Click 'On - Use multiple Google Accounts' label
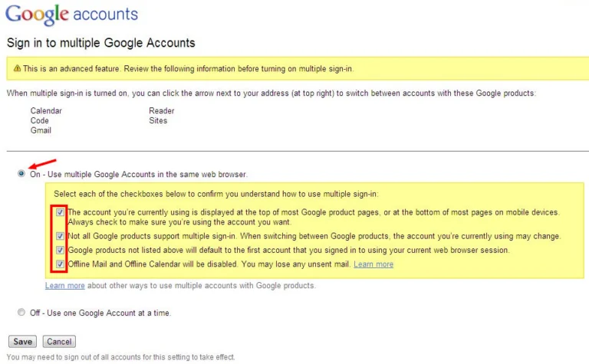The height and width of the screenshot is (364, 589). click(139, 174)
